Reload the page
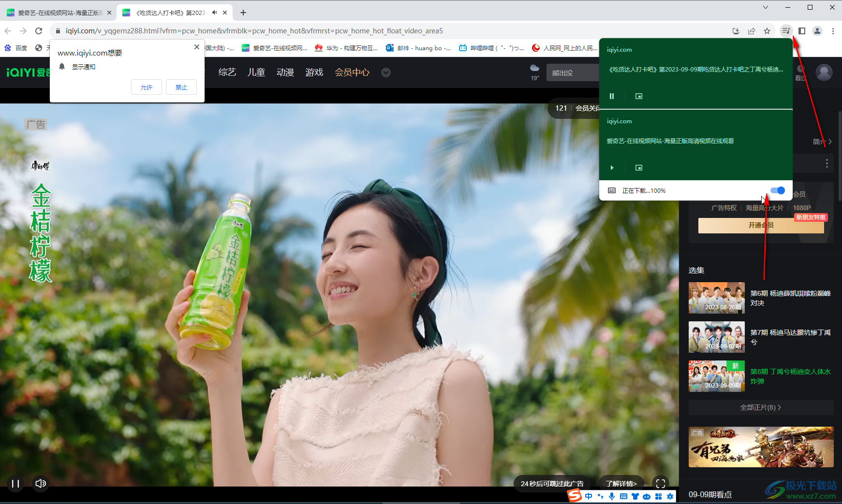This screenshot has width=842, height=504. [x=39, y=31]
